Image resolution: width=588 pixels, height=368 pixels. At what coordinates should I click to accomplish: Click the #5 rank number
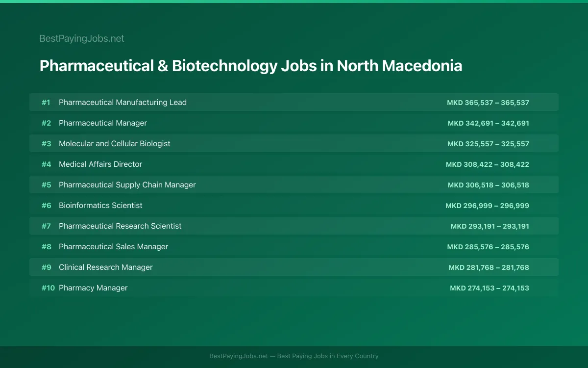[46, 185]
